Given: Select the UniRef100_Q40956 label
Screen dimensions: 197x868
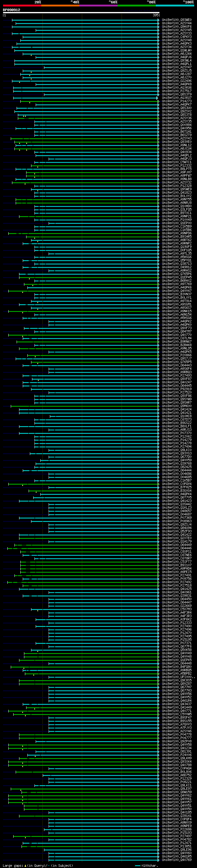Looking at the screenshot, I should 176,128.
